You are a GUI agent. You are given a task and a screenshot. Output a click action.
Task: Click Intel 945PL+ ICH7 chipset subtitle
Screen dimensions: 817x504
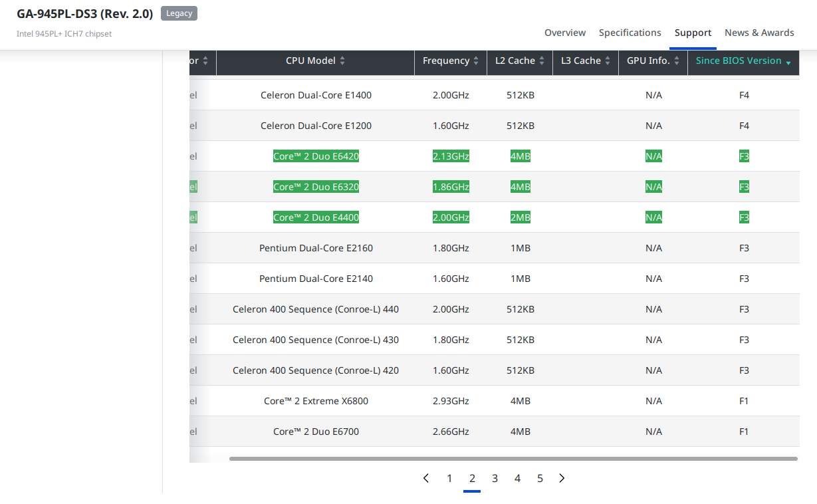(x=64, y=34)
